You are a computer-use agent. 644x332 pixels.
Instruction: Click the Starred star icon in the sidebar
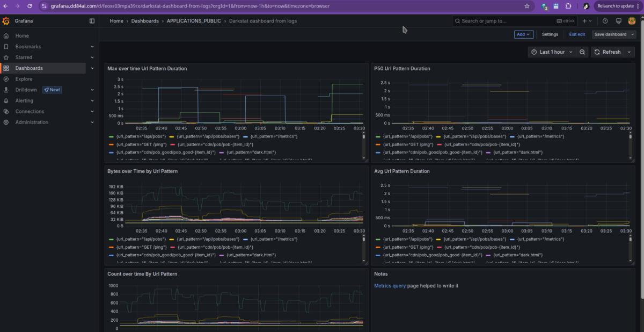[6, 57]
